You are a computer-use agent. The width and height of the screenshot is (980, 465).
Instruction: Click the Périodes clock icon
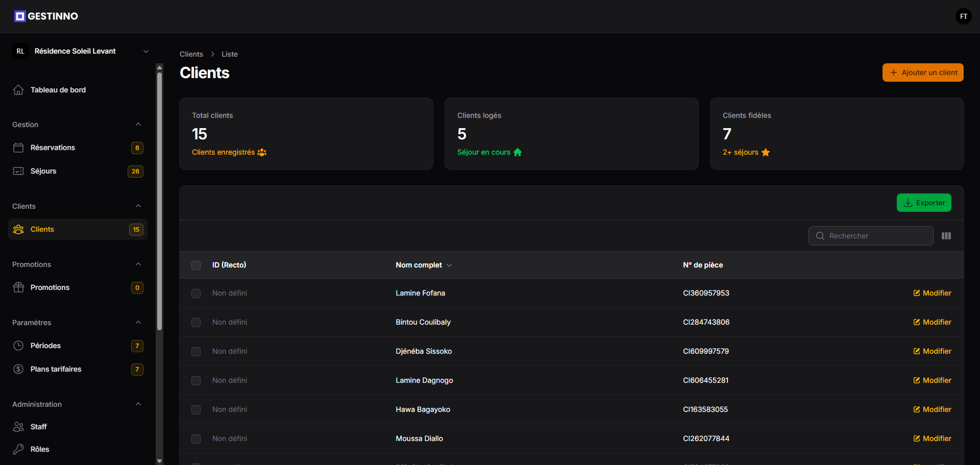pyautogui.click(x=18, y=346)
